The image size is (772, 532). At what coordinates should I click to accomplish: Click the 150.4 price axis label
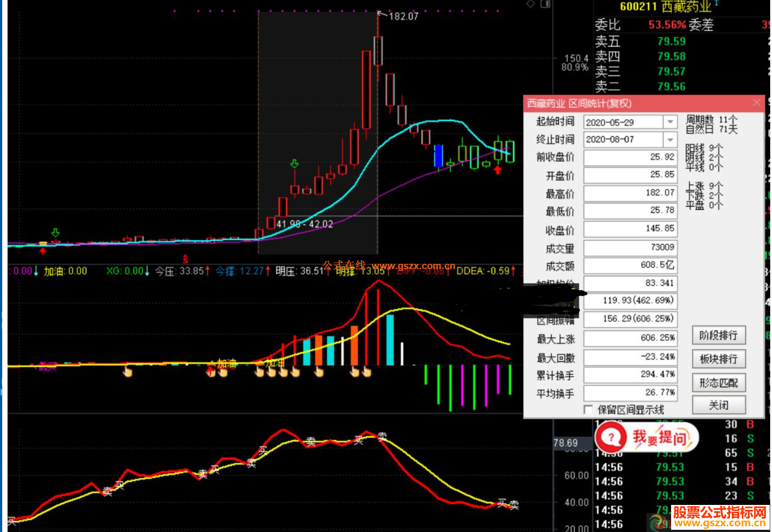(x=576, y=58)
